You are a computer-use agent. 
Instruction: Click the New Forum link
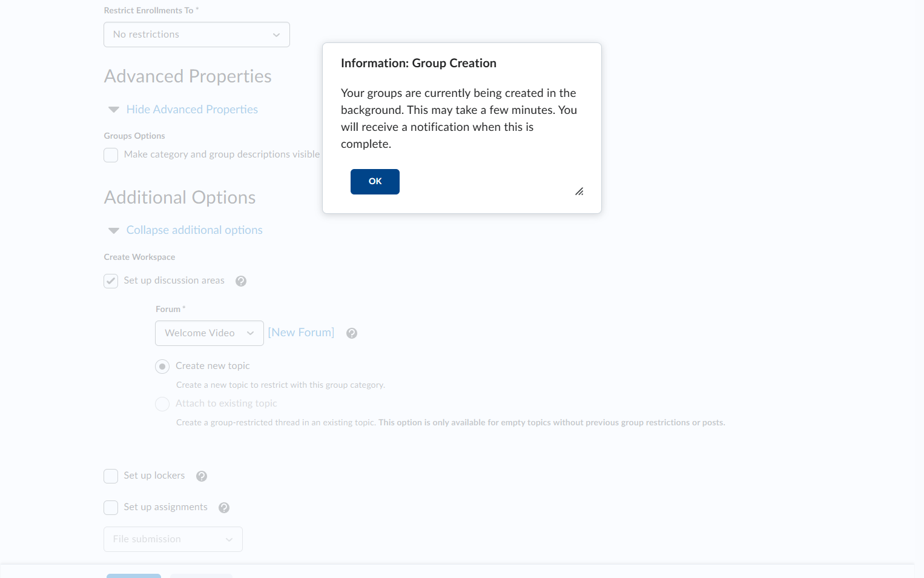(301, 333)
